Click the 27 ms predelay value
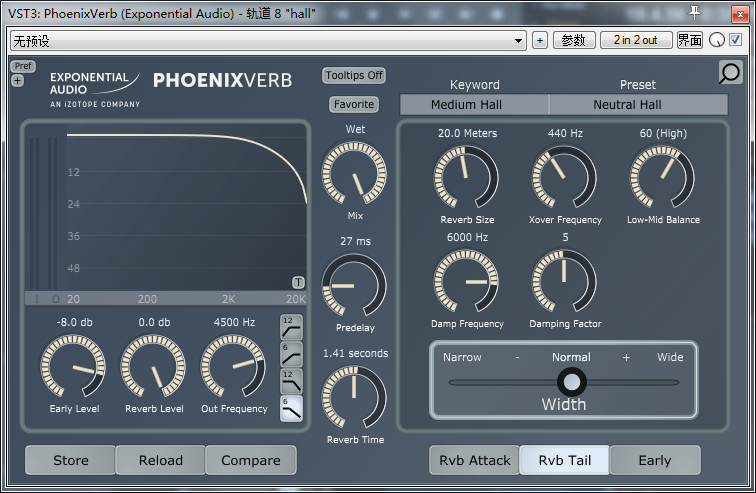The width and height of the screenshot is (756, 493). point(355,241)
